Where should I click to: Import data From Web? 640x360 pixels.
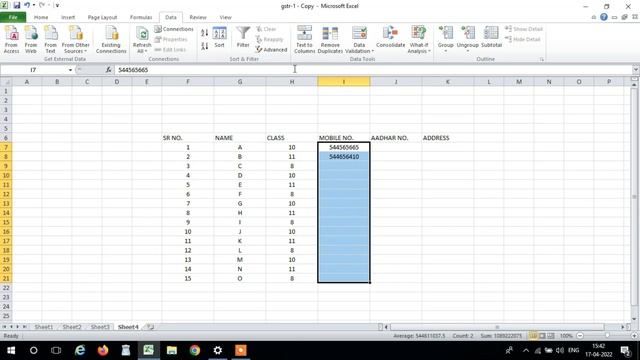click(31, 39)
